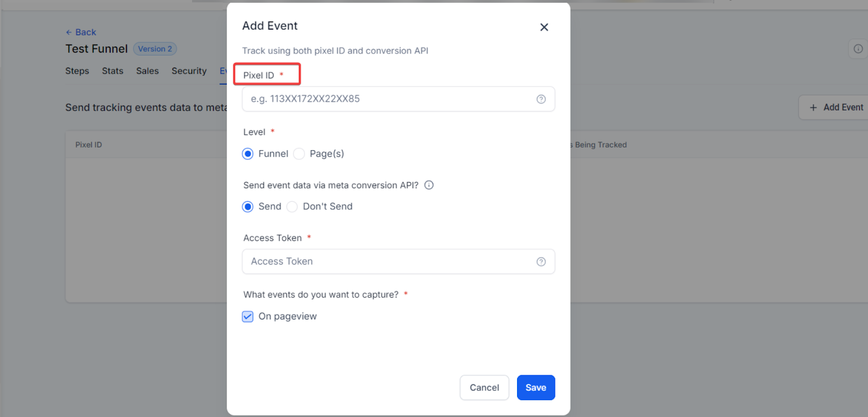Select the Page(s) level radio button
Screen dimensions: 868x417
click(299, 154)
